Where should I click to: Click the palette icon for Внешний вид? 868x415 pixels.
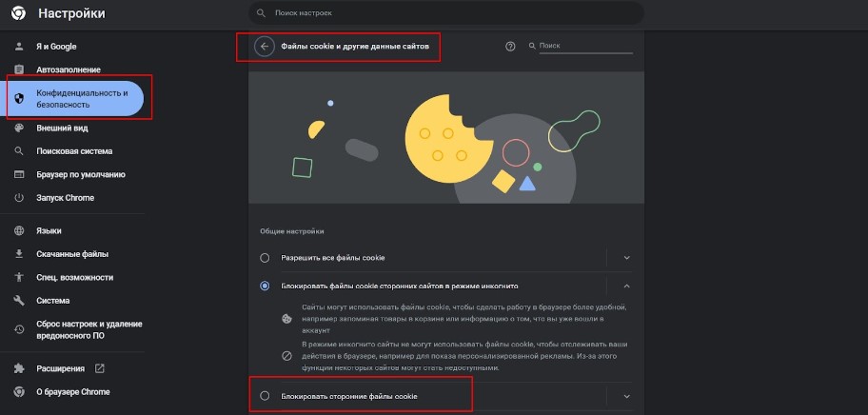(19, 128)
